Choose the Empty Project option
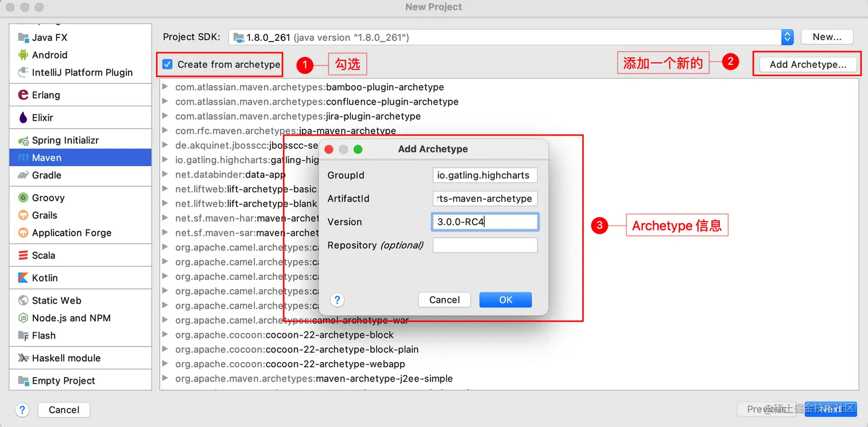The height and width of the screenshot is (427, 868). 80,380
